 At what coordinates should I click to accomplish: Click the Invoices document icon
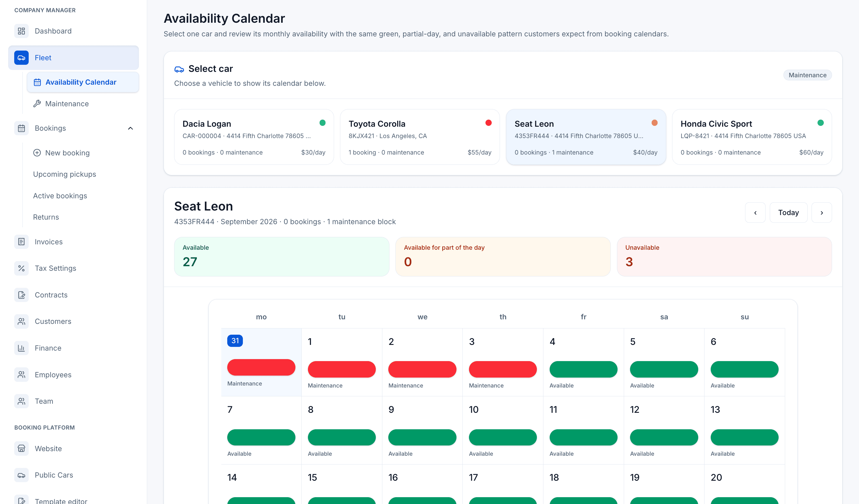(21, 242)
